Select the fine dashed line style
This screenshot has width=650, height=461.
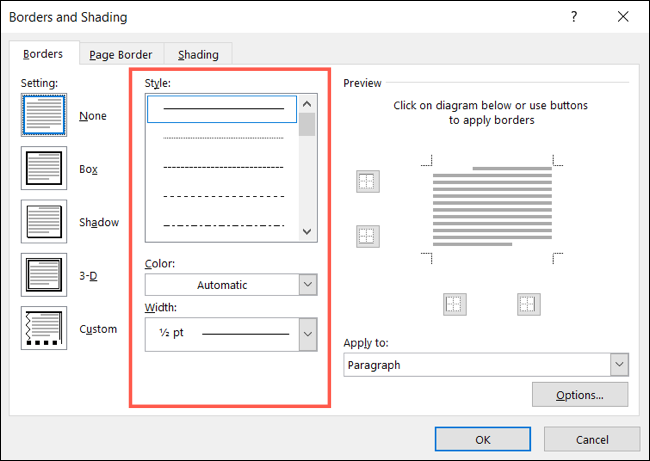[x=223, y=167]
